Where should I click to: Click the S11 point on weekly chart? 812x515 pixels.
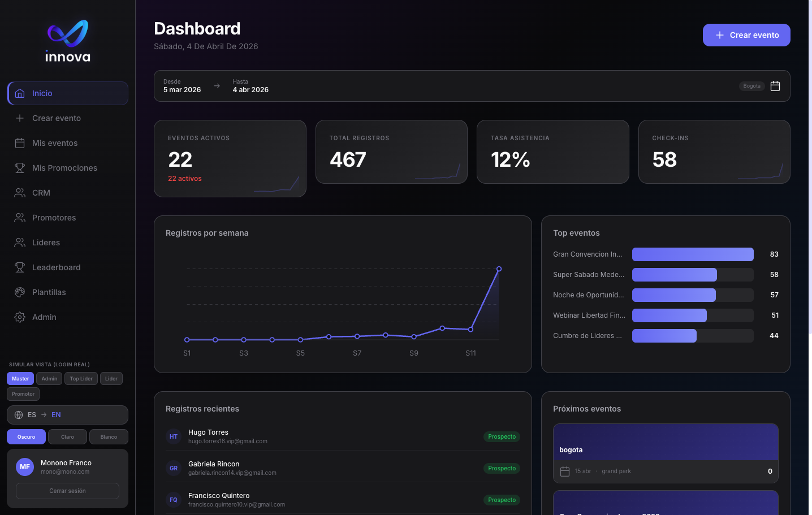470,329
